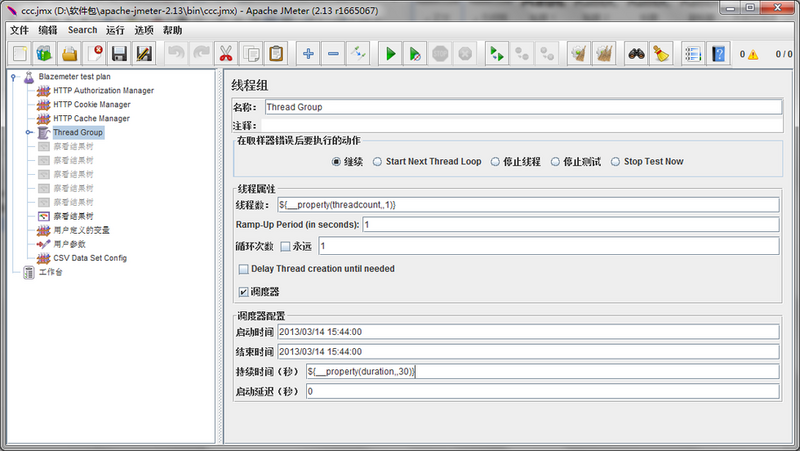Image resolution: width=800 pixels, height=451 pixels.
Task: Click the Save As toolbar icon
Action: pyautogui.click(x=144, y=54)
